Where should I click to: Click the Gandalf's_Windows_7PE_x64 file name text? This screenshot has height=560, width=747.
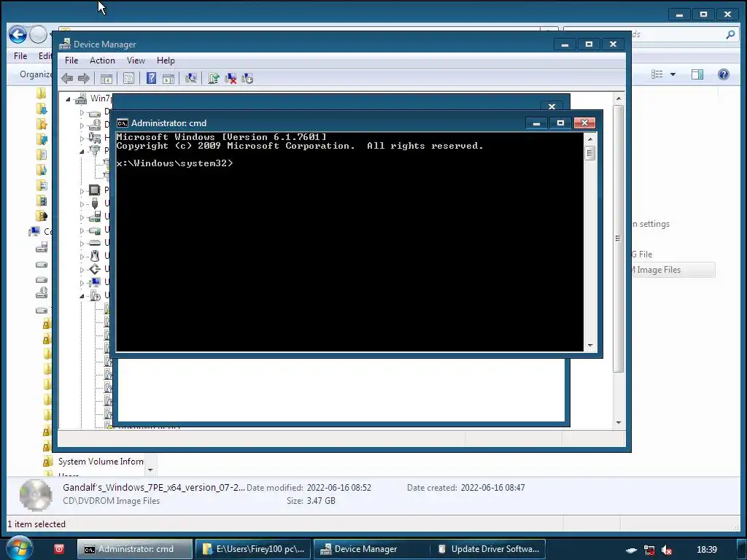click(x=154, y=488)
